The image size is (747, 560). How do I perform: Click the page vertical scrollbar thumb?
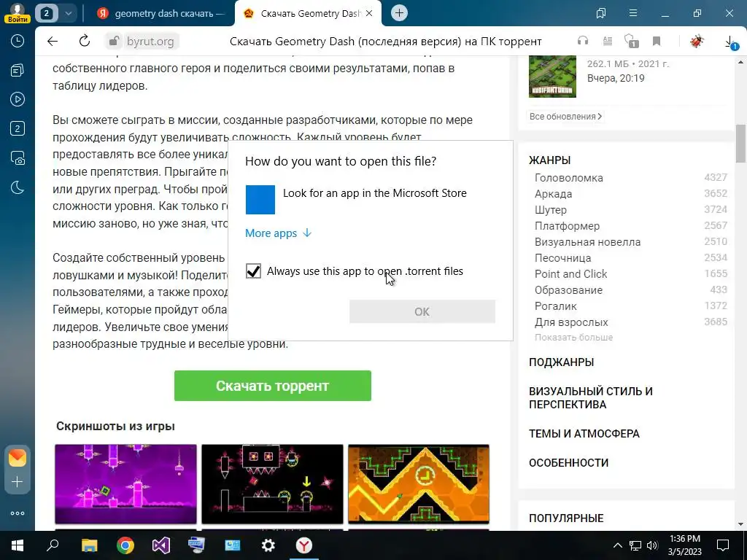tap(741, 143)
